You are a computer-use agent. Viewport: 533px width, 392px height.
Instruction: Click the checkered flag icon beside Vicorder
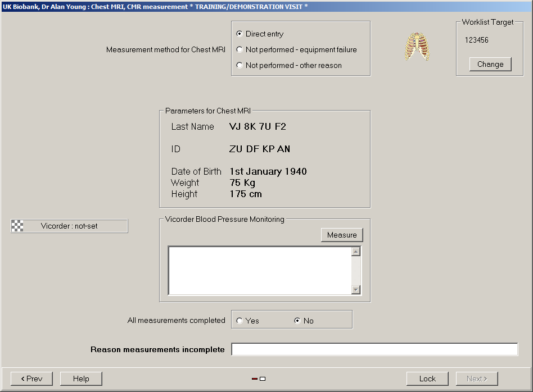tap(18, 226)
